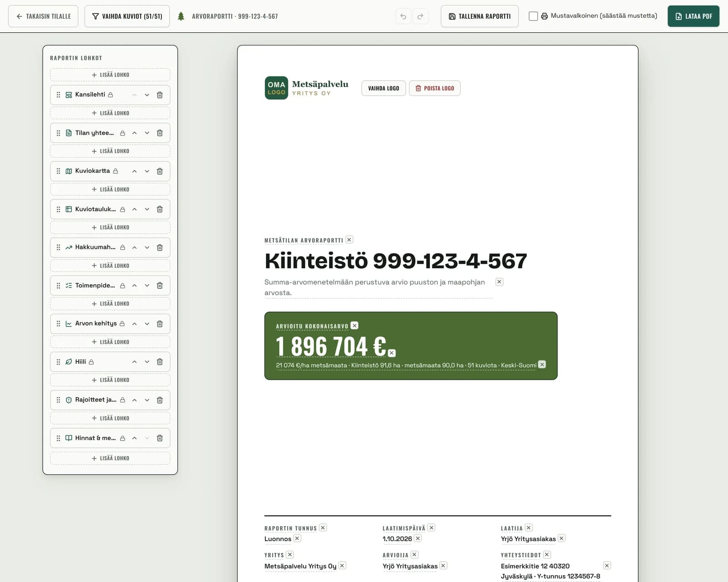Remove the subtitle description text
Screen dimensions: 728x582
[499, 282]
